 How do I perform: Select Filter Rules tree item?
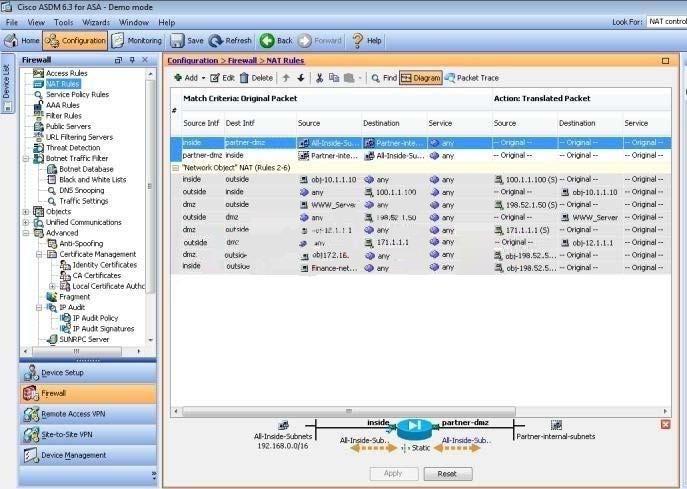(x=64, y=116)
